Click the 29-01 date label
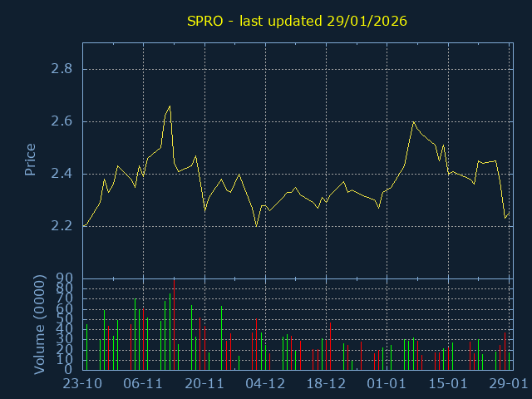 coord(508,384)
